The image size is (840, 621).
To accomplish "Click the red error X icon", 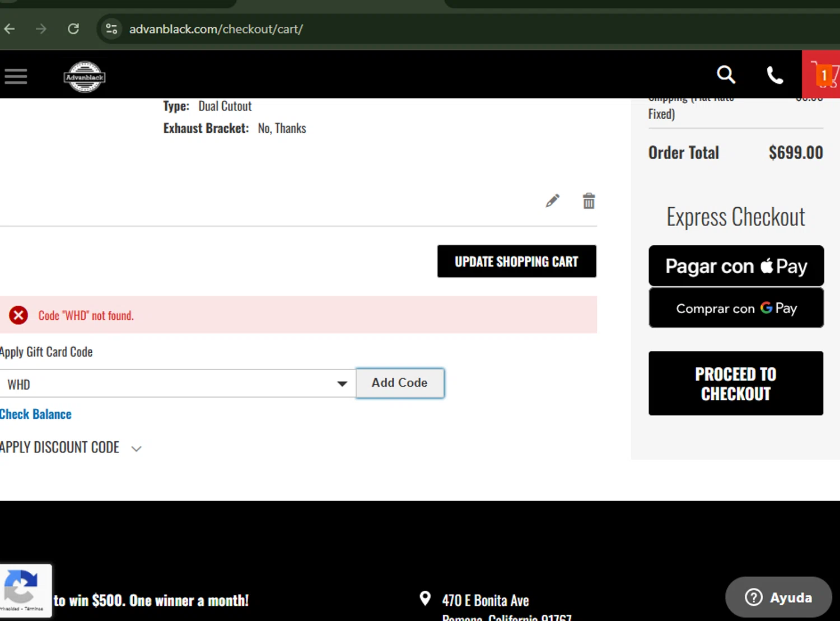I will 18,315.
